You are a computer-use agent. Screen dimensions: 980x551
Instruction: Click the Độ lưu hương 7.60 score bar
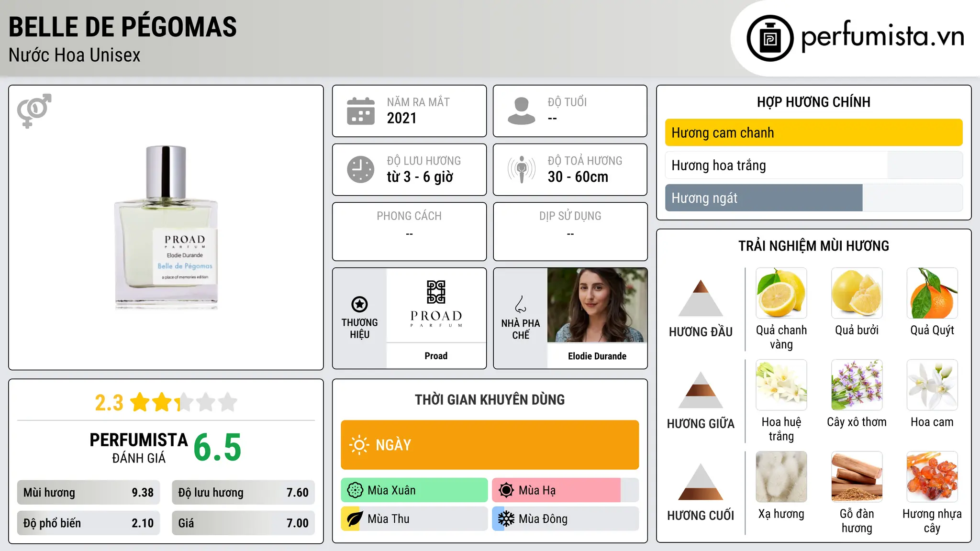243,493
